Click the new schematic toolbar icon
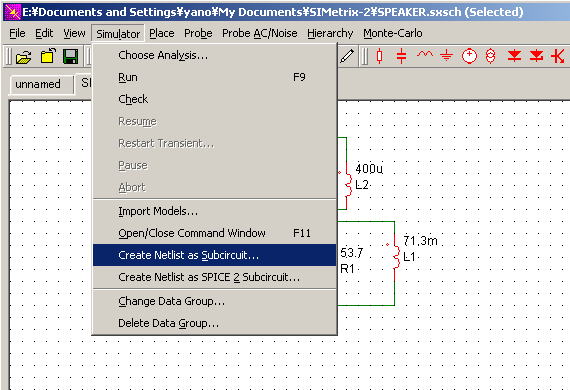Viewport: 570px width, 390px height. tap(47, 57)
